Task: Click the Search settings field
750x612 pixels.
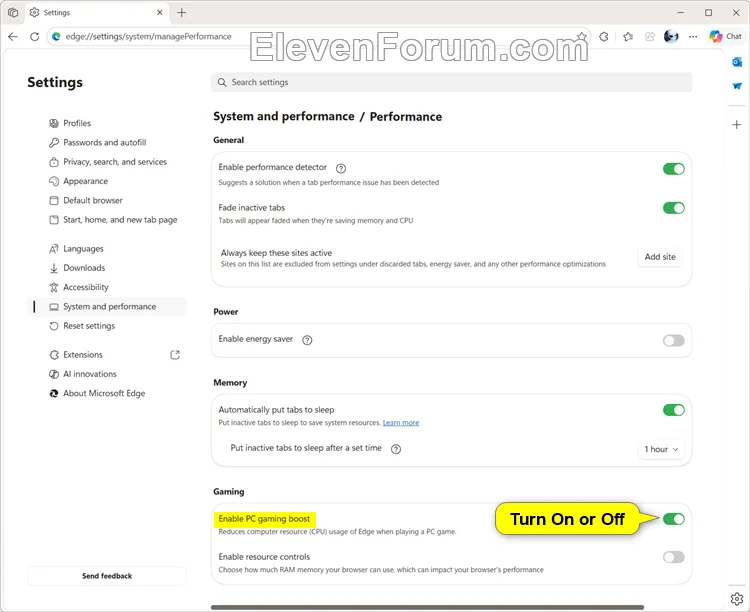Action: click(452, 82)
